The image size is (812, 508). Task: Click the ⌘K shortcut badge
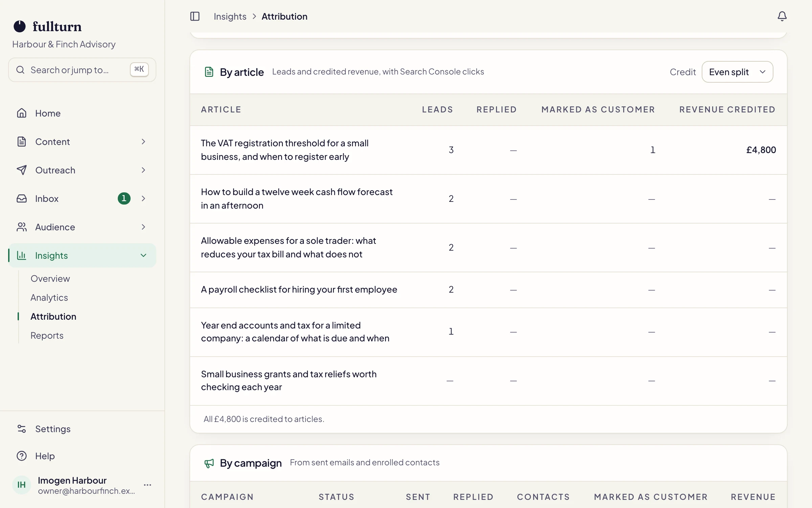pos(139,69)
